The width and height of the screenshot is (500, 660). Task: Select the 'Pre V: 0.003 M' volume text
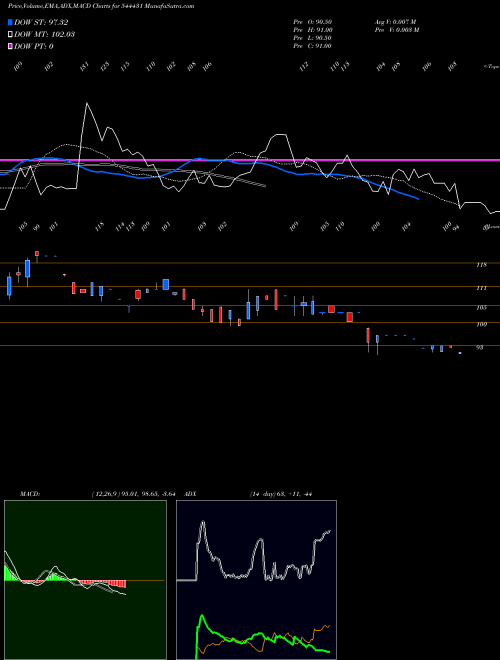(397, 30)
